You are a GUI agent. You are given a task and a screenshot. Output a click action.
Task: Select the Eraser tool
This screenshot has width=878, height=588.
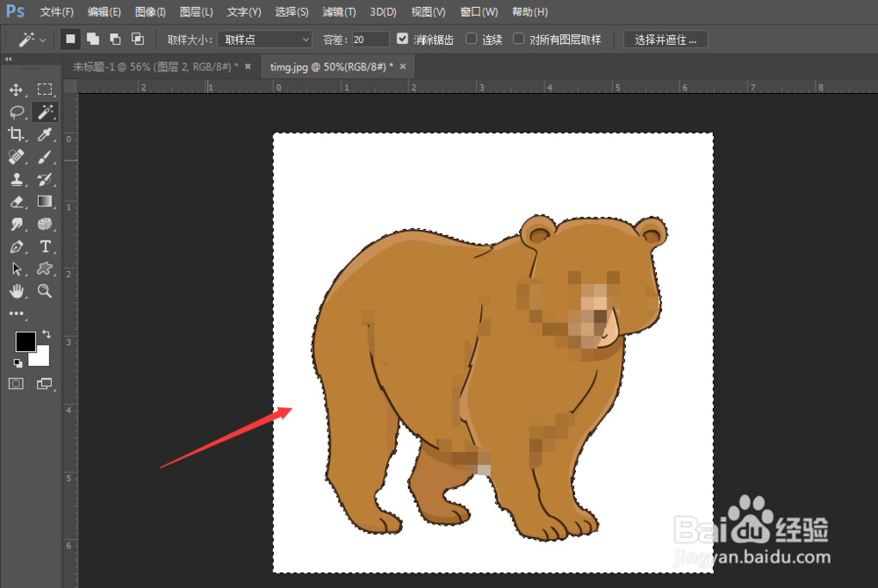pos(16,201)
